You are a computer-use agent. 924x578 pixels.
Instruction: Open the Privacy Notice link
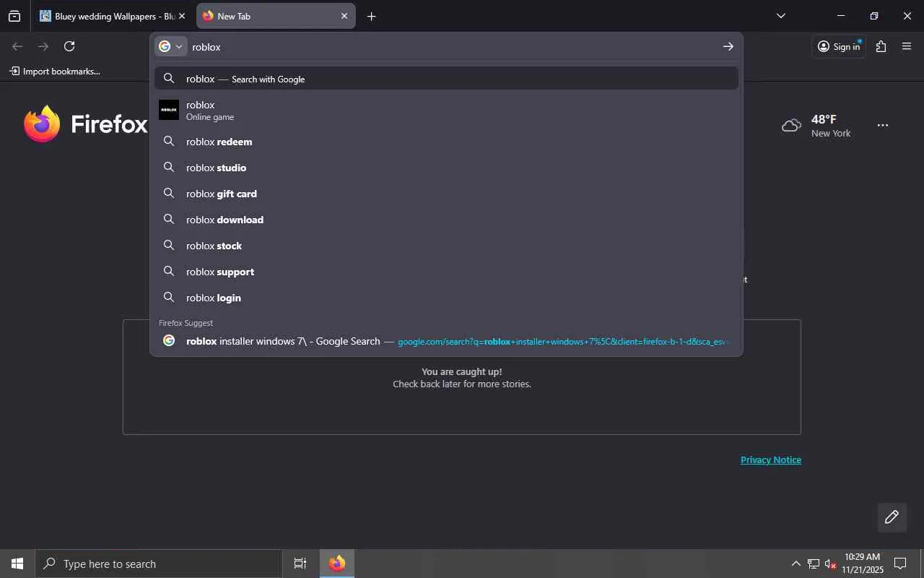[x=771, y=460]
